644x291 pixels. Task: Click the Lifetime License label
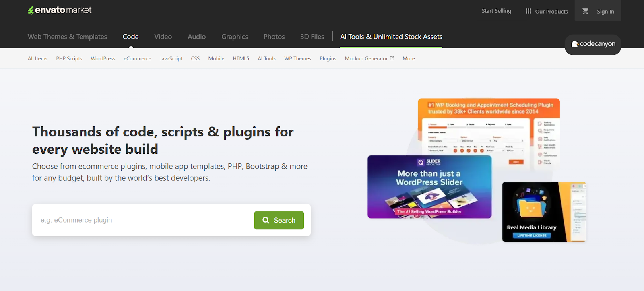pyautogui.click(x=532, y=235)
